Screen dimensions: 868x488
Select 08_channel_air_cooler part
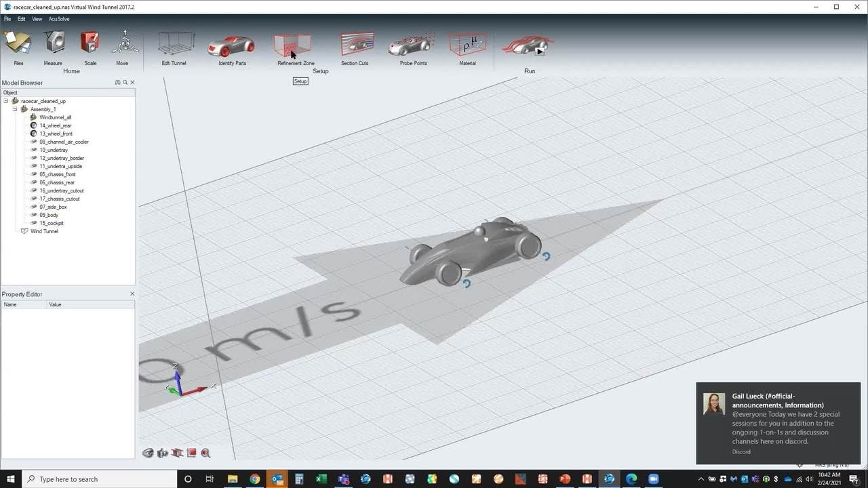[64, 142]
